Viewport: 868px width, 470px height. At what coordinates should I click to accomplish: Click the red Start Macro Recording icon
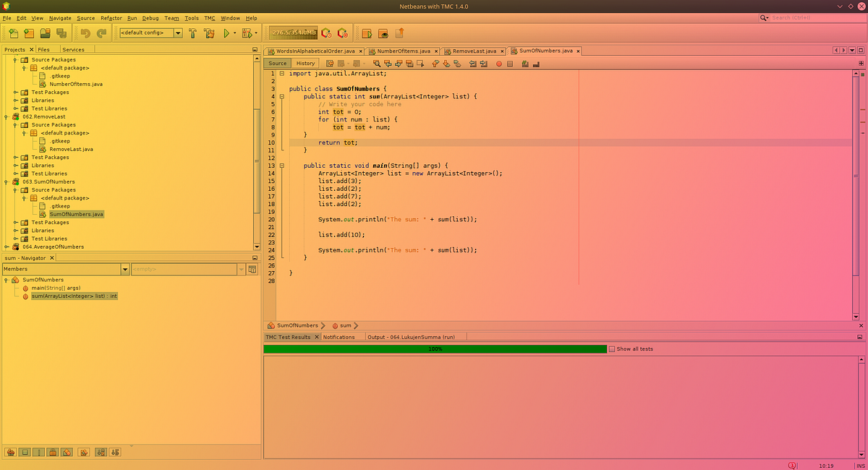click(499, 64)
